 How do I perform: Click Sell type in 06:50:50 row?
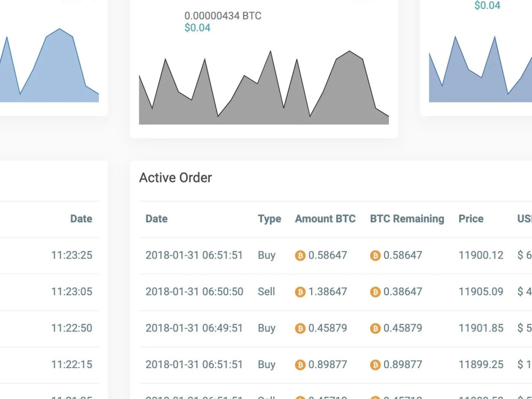pyautogui.click(x=267, y=292)
